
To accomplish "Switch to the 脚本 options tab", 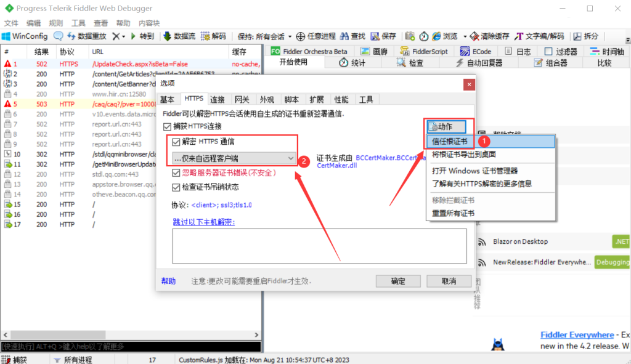I will point(291,99).
